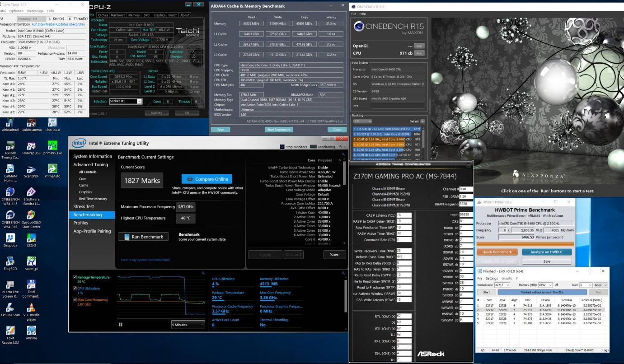Screen dimensions: 624x364
Task: Open Cinebench File menu
Action: point(354,14)
